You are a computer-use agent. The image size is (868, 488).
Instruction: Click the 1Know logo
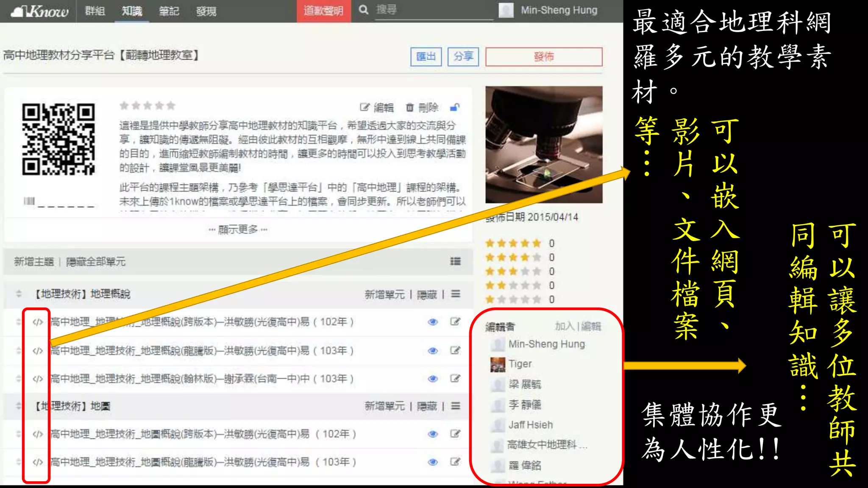click(39, 11)
